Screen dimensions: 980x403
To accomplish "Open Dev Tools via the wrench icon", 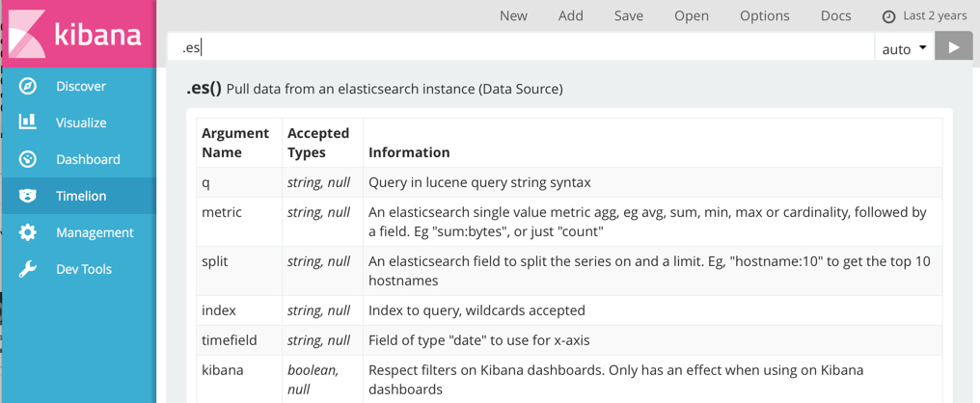I will (x=28, y=269).
